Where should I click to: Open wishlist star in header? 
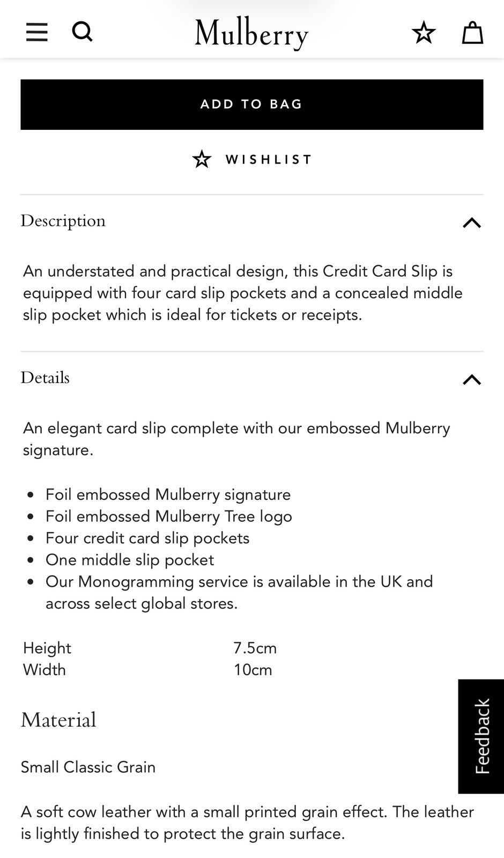[424, 33]
